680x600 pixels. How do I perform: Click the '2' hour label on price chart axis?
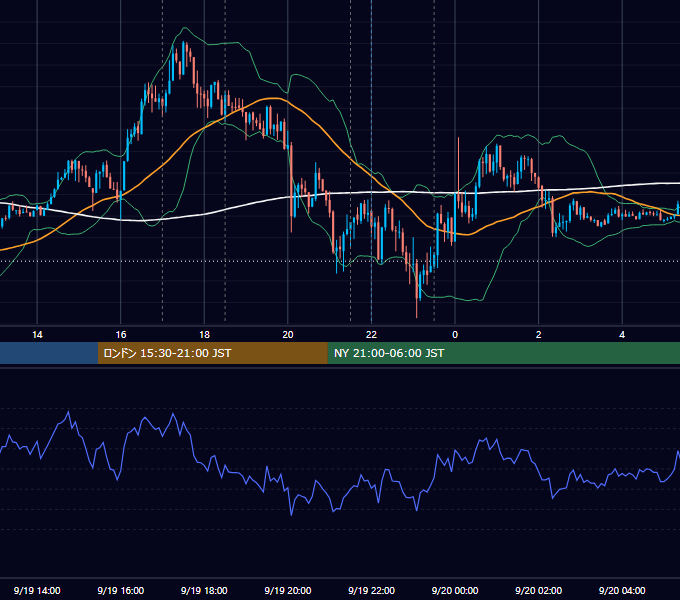point(539,335)
